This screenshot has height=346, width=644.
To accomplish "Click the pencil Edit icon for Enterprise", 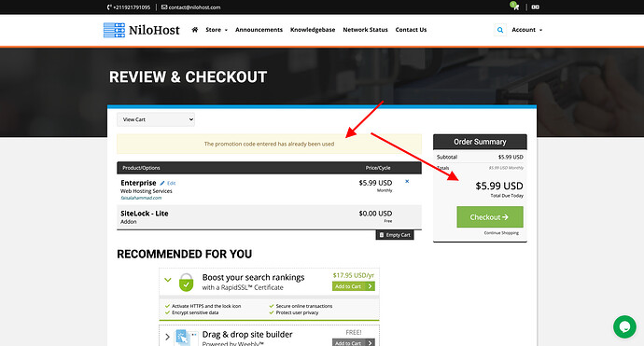I will tap(162, 183).
